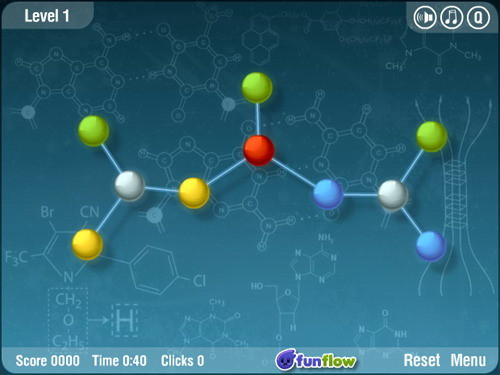Click the blue atom bonded only to the right white atom
The height and width of the screenshot is (375, 500).
(x=431, y=246)
